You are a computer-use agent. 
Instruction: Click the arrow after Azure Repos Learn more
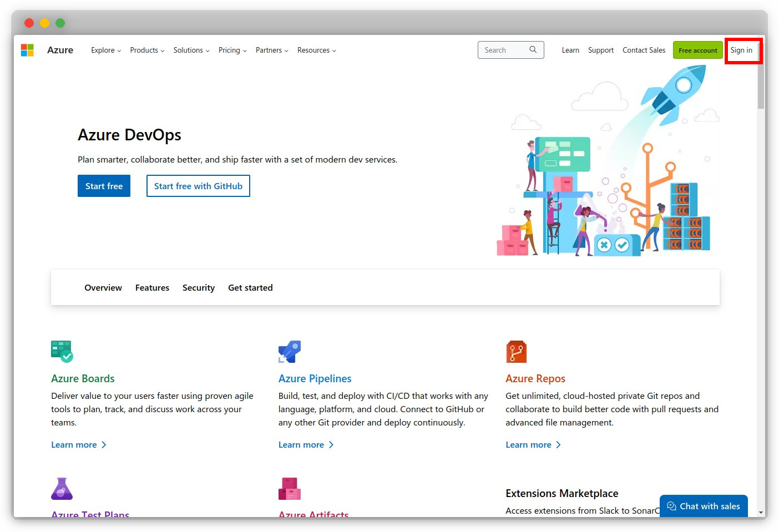558,445
